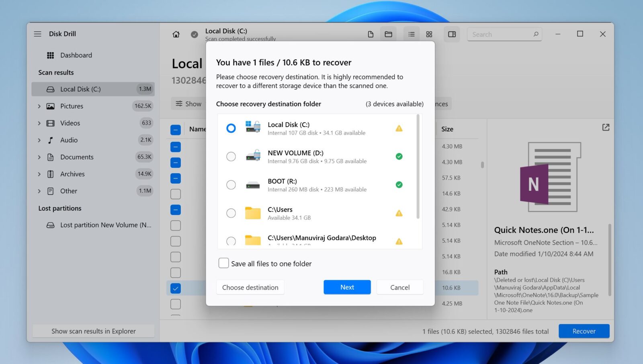Open preview in external window icon
The image size is (643, 364).
coord(606,127)
